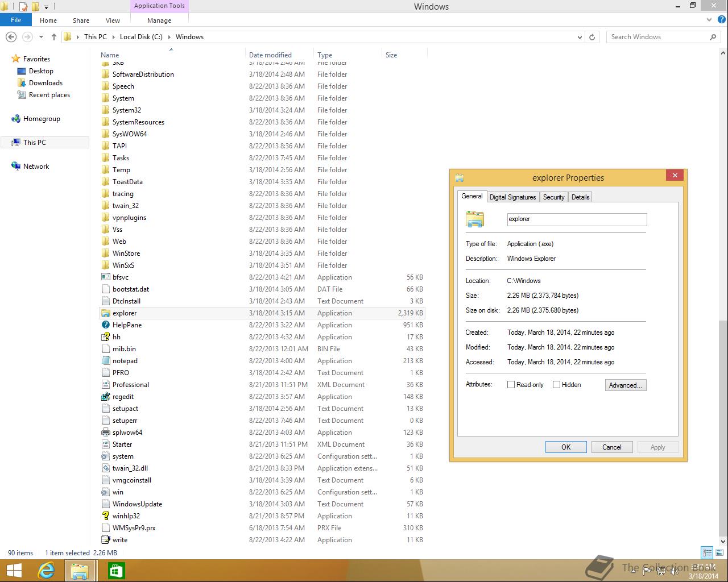Click the Back navigation arrow
Viewport: 728px width, 582px height.
coord(11,37)
